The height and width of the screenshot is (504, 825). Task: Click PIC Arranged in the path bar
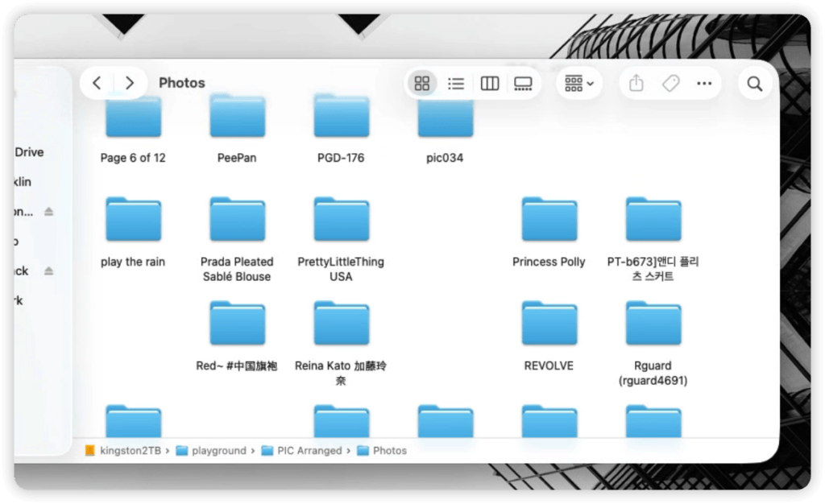(x=302, y=450)
